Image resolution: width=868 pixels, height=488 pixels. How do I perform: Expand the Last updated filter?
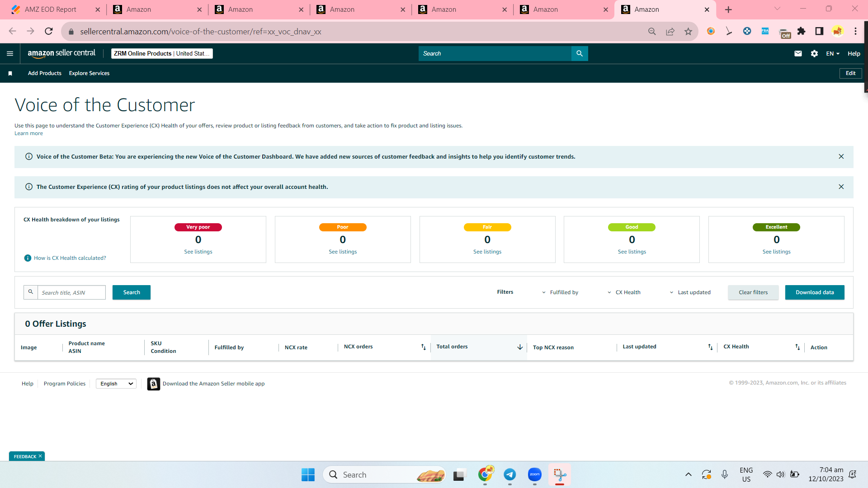coord(690,292)
